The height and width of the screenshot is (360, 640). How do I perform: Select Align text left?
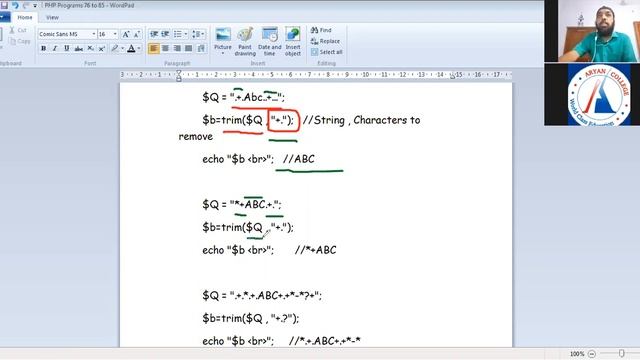tap(154, 49)
